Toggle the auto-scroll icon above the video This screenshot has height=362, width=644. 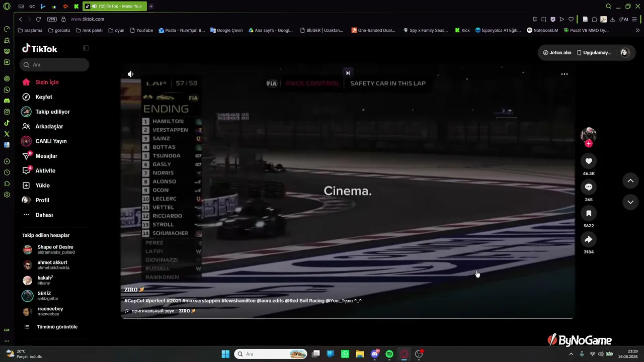coord(348,73)
